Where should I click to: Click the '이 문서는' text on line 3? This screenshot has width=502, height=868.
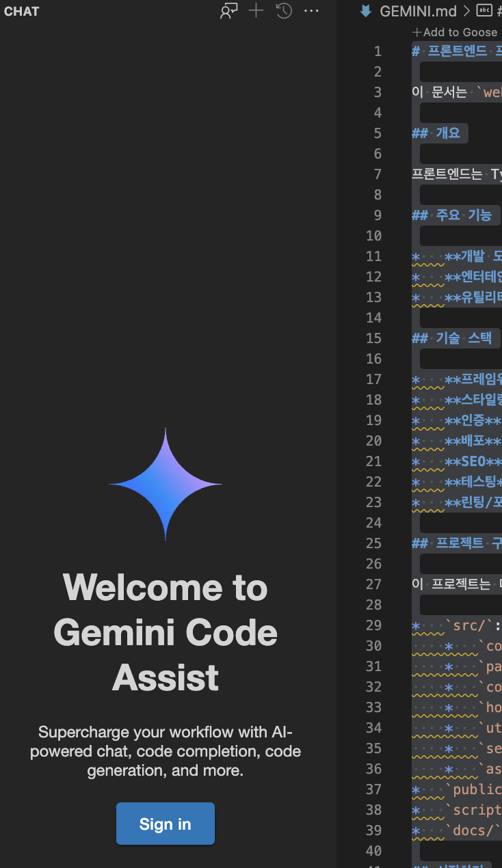tap(439, 92)
